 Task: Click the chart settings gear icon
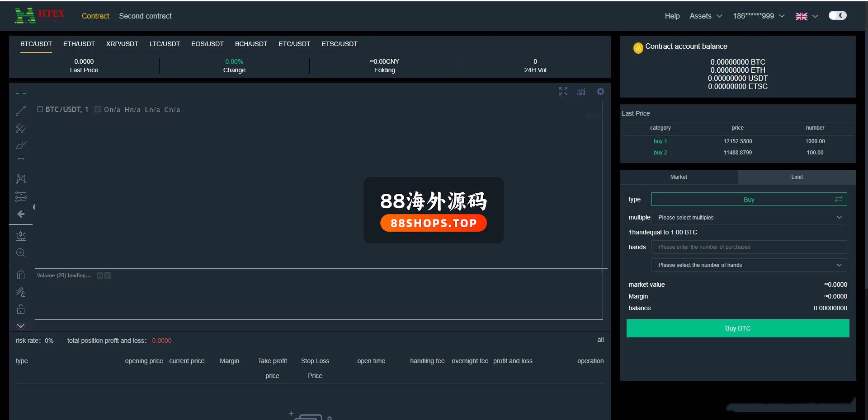[600, 92]
